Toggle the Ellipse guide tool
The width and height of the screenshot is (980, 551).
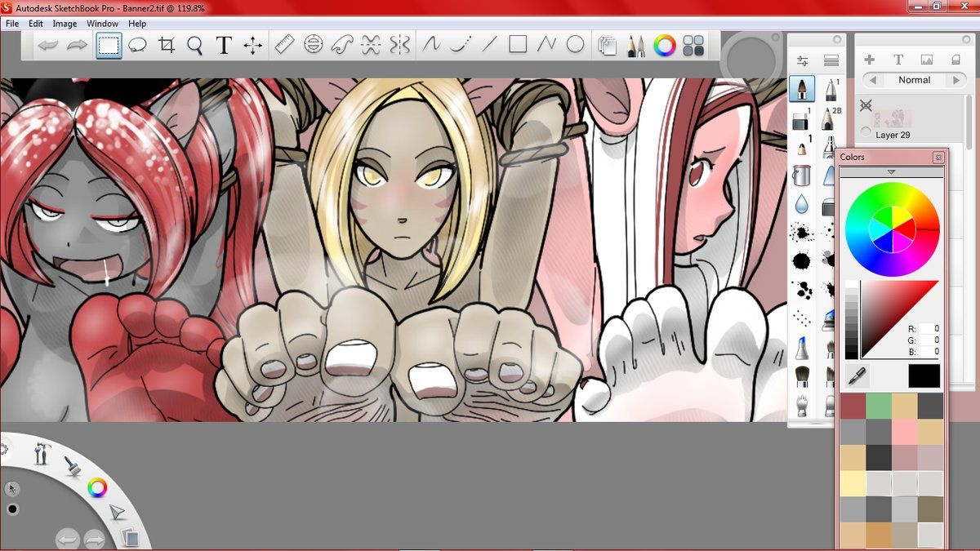(313, 44)
